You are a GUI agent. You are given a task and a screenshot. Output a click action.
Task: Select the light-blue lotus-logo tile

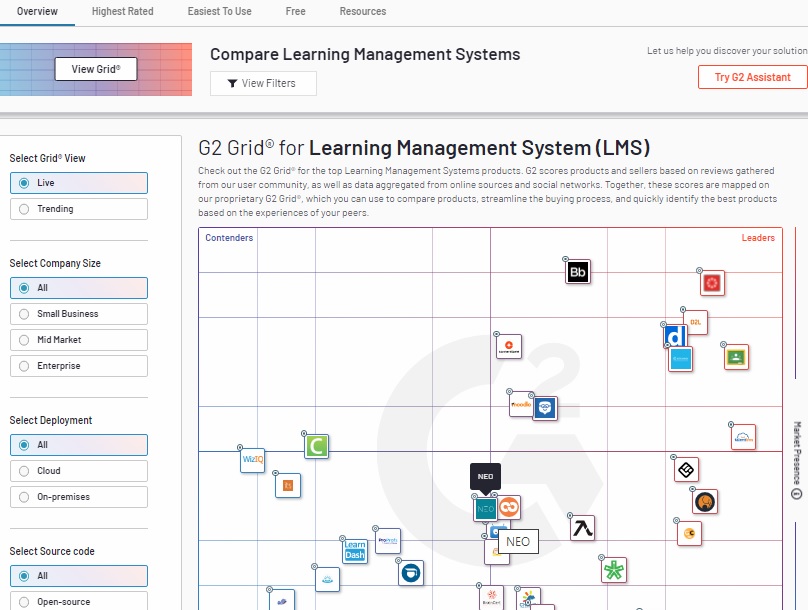[x=327, y=580]
